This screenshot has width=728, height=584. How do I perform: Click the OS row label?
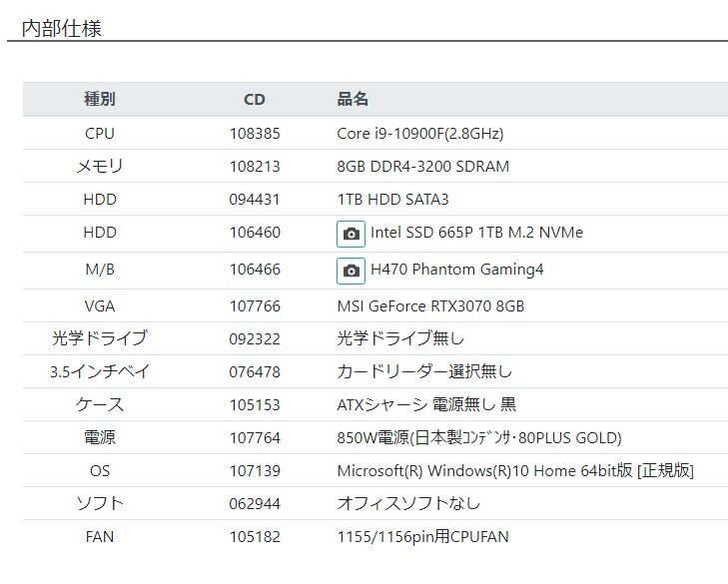[x=99, y=471]
